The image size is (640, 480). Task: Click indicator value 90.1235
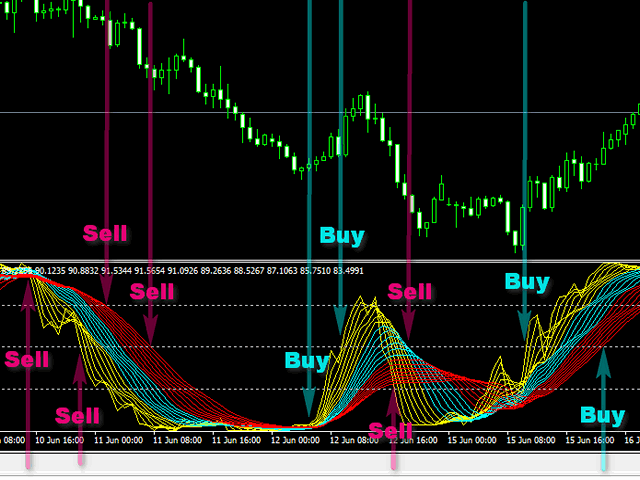tap(50, 271)
